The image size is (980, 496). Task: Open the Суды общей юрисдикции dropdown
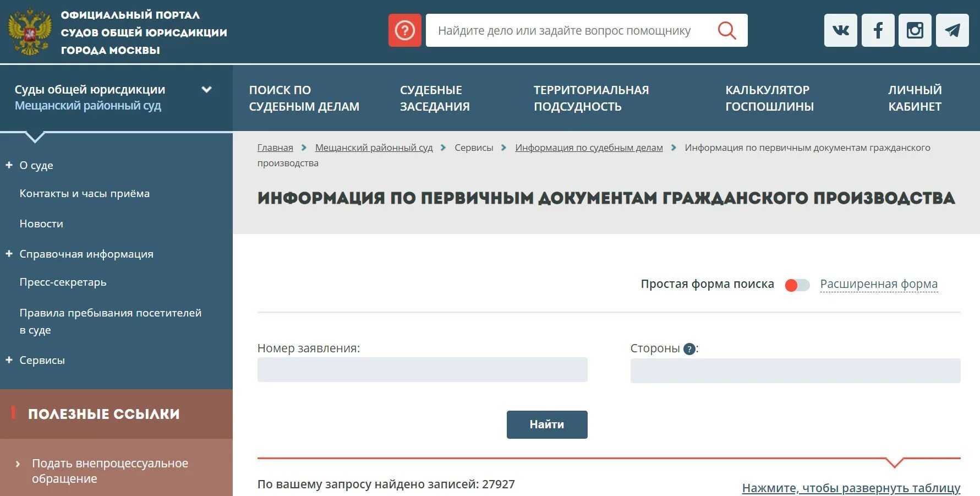[207, 88]
